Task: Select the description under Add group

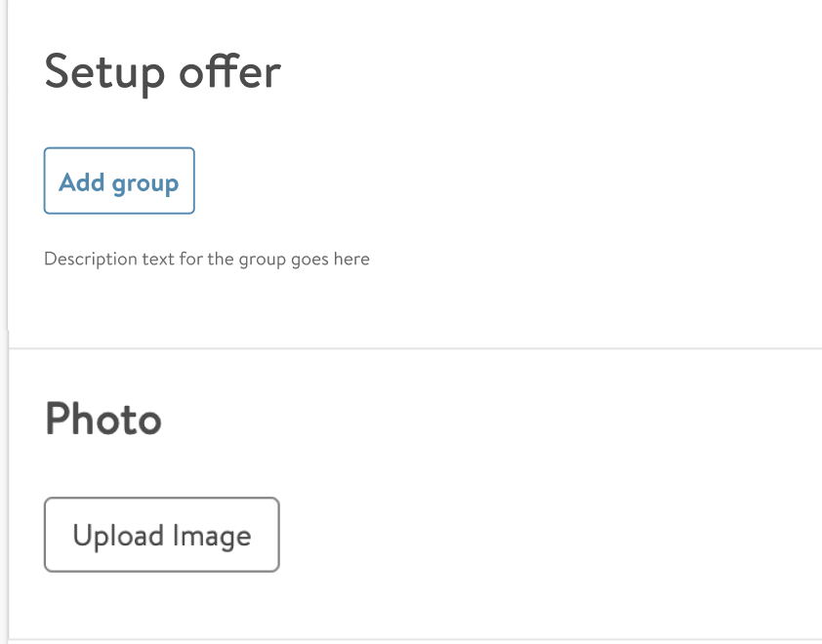Action: click(x=206, y=259)
